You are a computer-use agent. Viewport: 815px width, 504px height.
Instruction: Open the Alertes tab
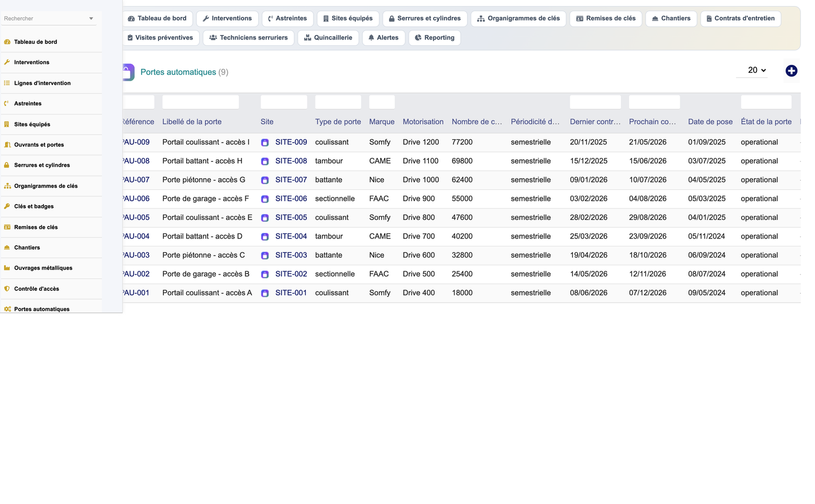384,38
